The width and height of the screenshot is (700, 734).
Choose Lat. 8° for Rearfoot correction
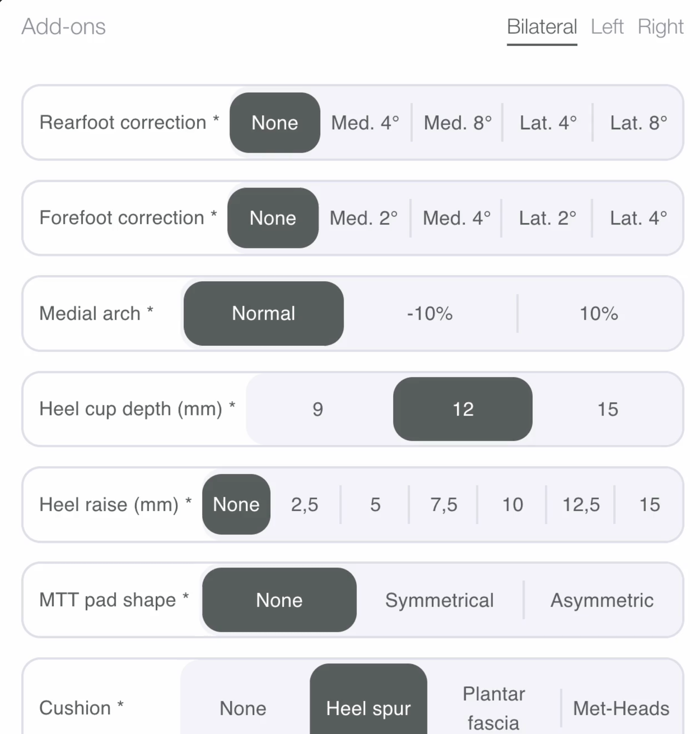[x=638, y=123]
